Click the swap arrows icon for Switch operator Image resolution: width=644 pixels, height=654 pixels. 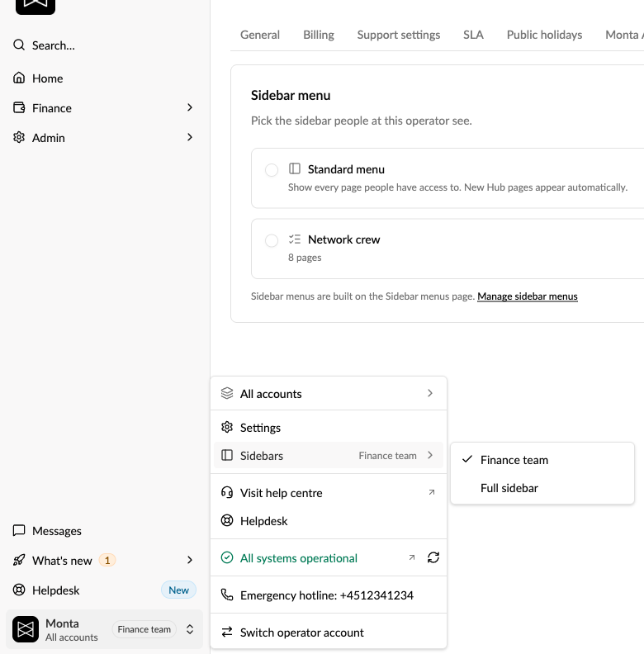pyautogui.click(x=227, y=632)
